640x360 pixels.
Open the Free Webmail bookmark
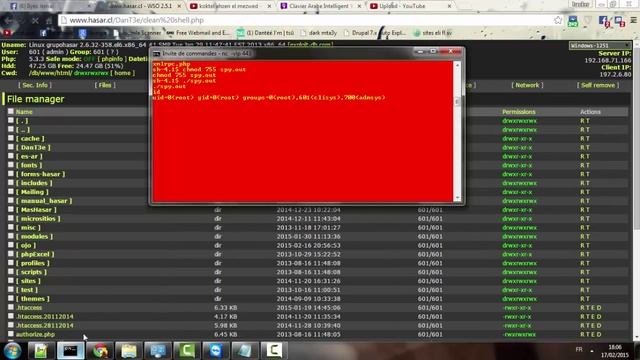[198, 33]
